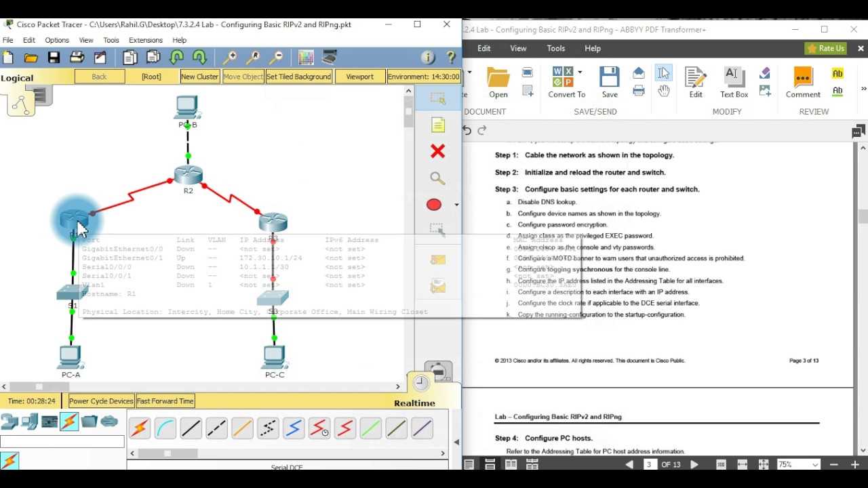This screenshot has height=488, width=868.
Task: Click the New Cluster button
Action: 199,77
